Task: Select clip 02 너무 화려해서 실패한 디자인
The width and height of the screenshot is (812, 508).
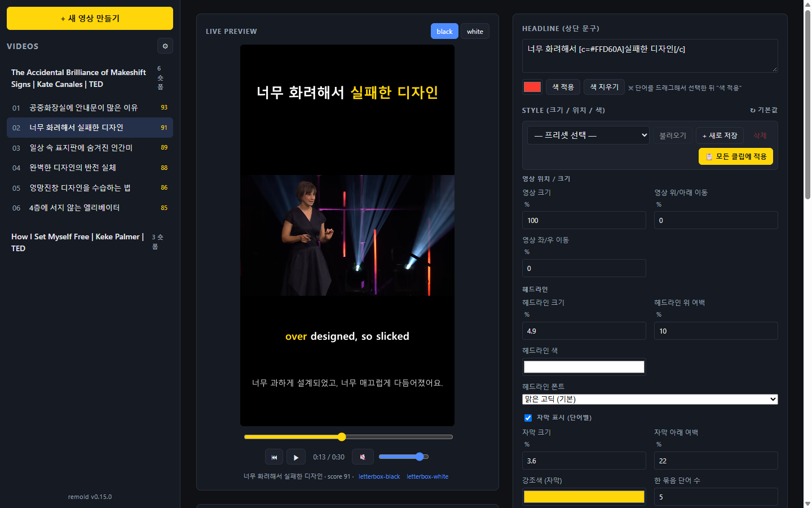Action: click(90, 128)
